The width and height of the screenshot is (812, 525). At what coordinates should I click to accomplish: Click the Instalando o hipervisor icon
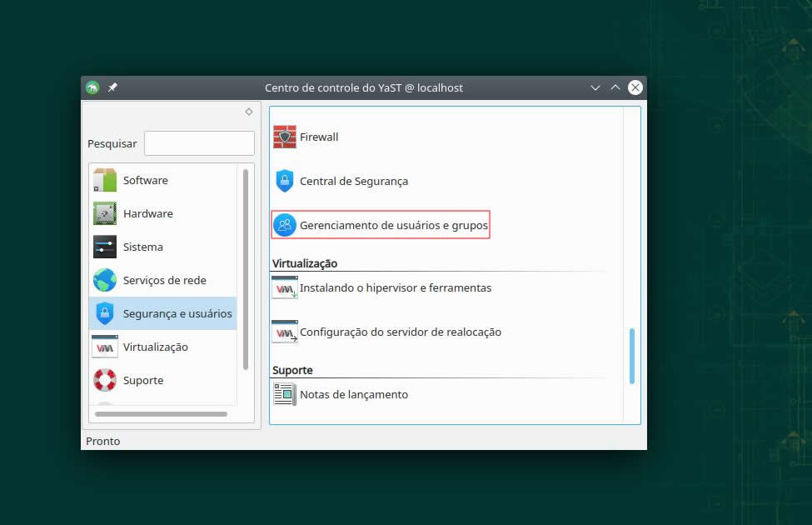[x=285, y=287]
